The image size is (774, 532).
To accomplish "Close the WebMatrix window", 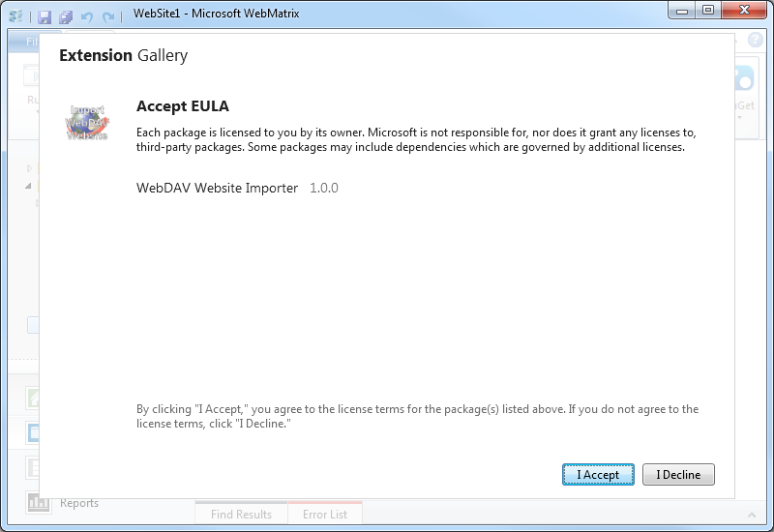I will (x=744, y=10).
